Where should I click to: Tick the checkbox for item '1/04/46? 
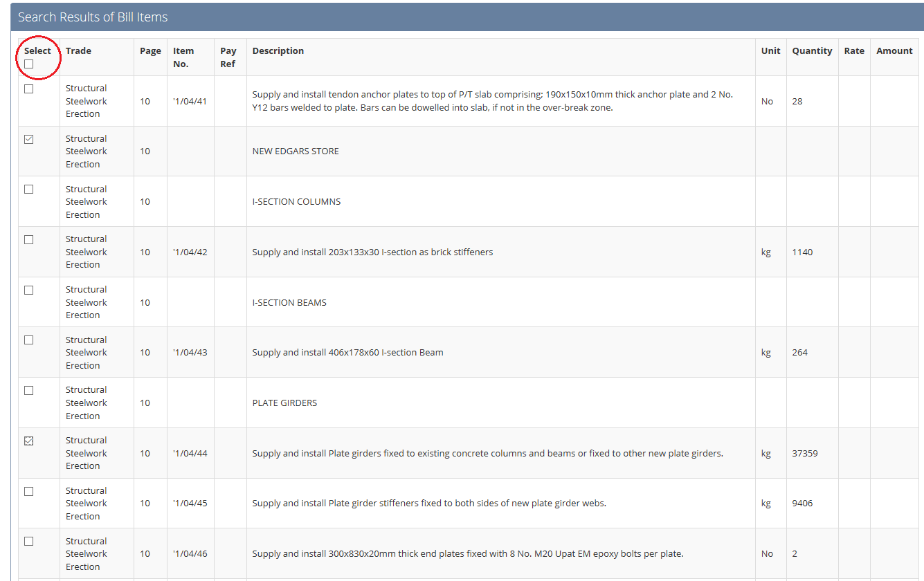28,541
